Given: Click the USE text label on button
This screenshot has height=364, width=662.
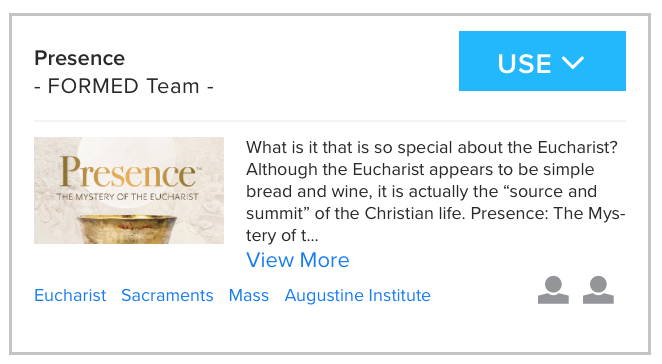Looking at the screenshot, I should coord(524,64).
